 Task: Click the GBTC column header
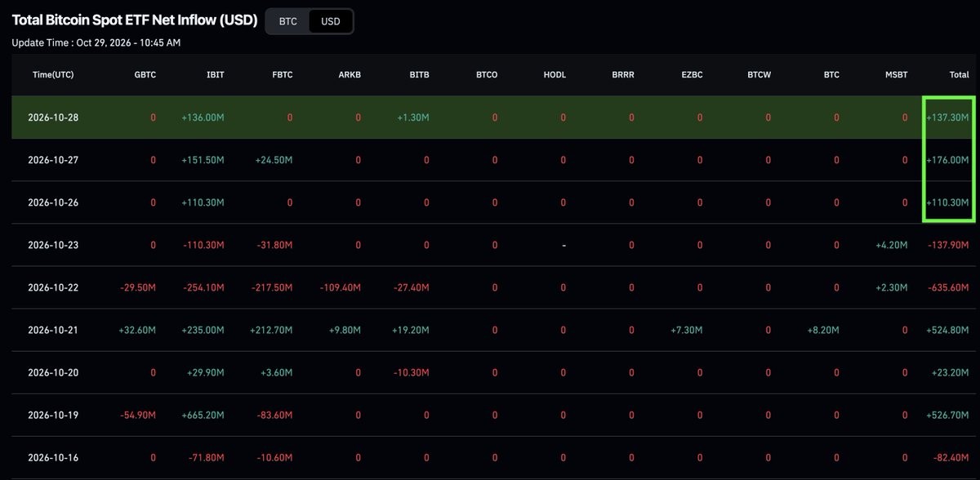pos(145,74)
